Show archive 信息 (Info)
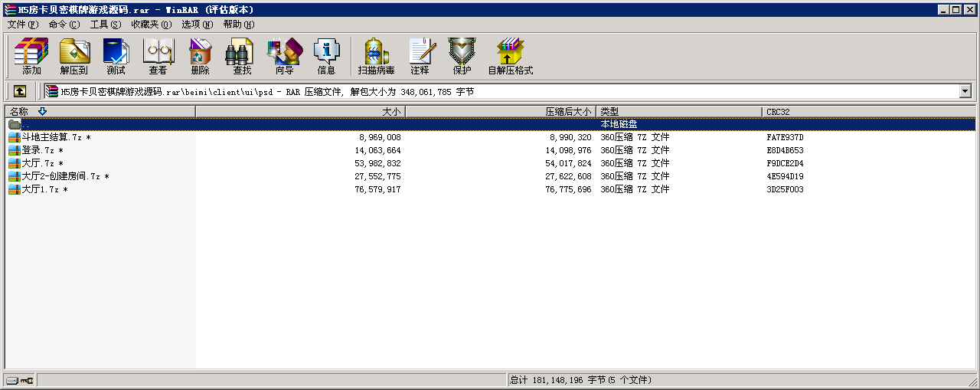980x390 pixels. [326, 57]
